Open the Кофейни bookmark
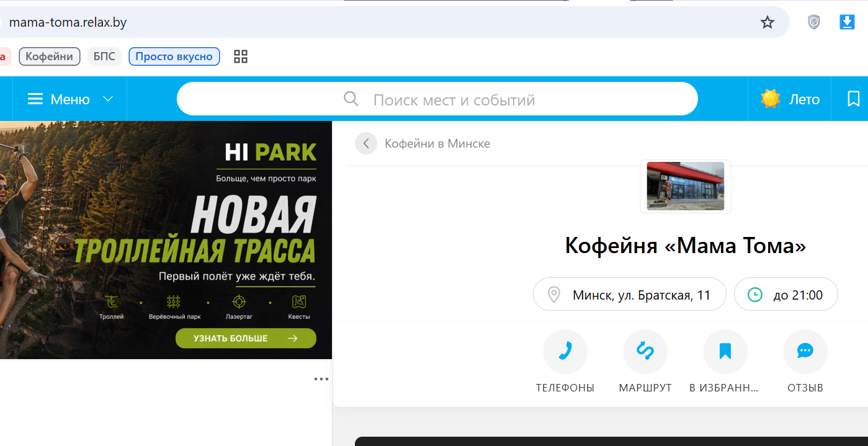Viewport: 868px width, 446px height. pos(50,56)
